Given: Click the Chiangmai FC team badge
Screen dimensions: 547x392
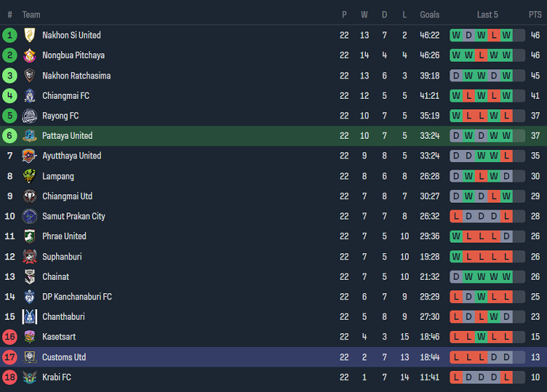Looking at the screenshot, I should click(x=29, y=95).
